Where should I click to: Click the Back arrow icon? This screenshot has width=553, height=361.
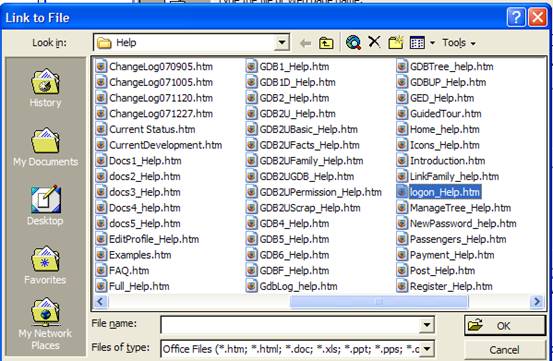[305, 43]
